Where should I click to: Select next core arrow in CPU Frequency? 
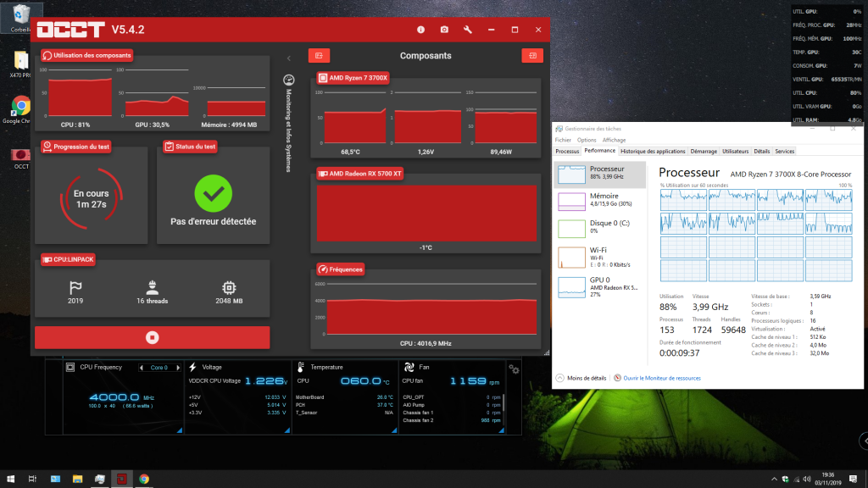(x=178, y=368)
